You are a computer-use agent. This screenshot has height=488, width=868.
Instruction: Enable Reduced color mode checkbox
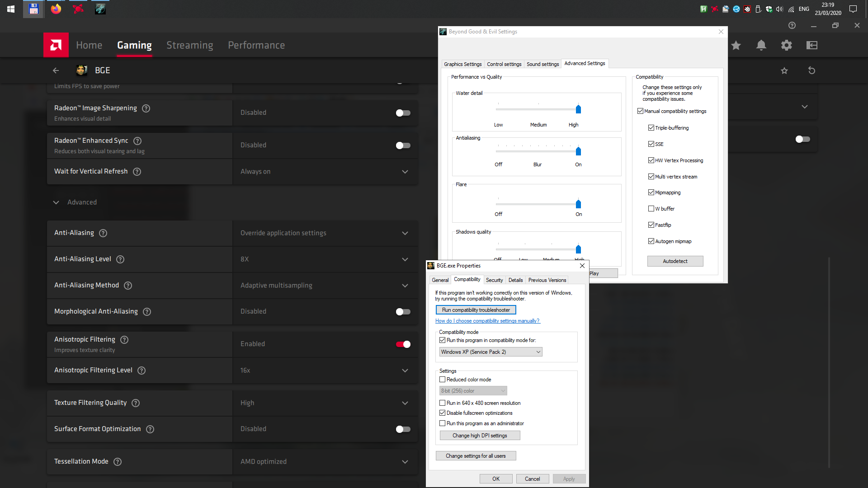(443, 380)
